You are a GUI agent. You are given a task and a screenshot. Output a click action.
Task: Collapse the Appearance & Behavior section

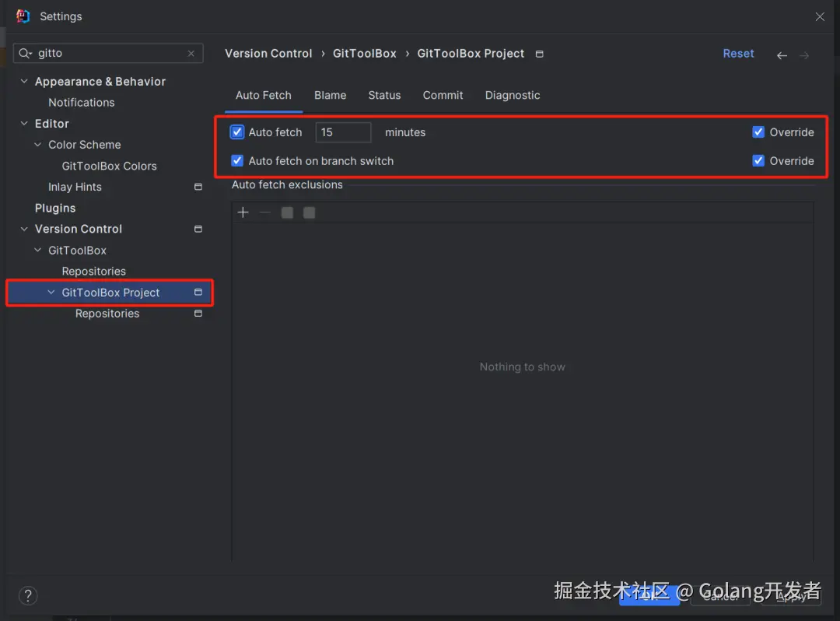(x=24, y=82)
